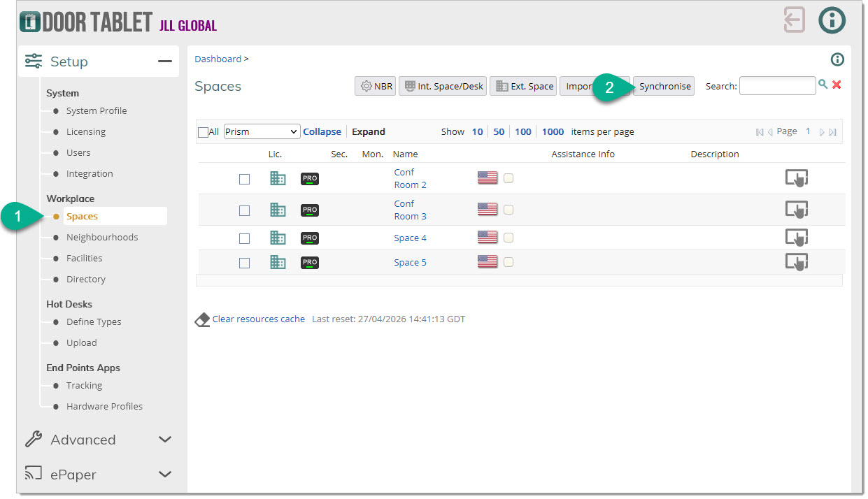The image size is (868, 499).
Task: Focus the Search input field
Action: 777,86
